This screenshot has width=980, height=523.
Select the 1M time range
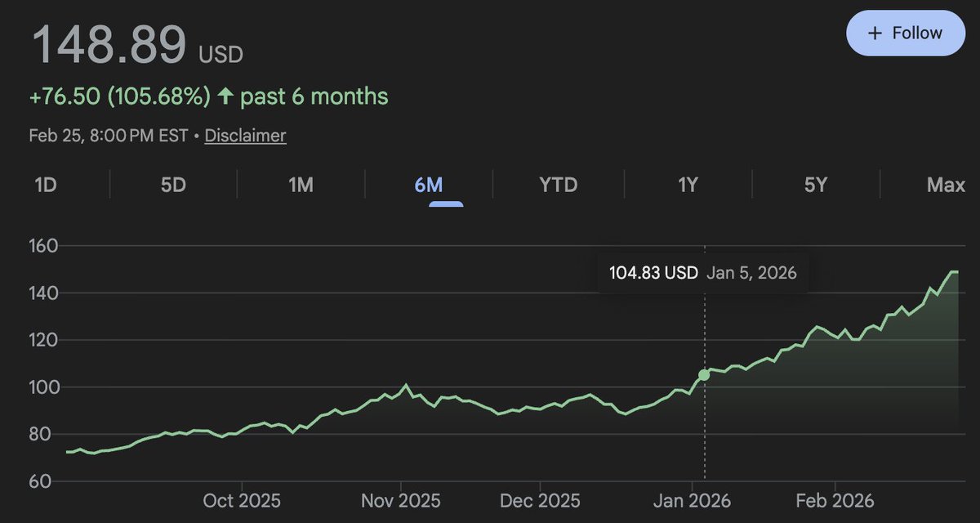click(x=301, y=186)
